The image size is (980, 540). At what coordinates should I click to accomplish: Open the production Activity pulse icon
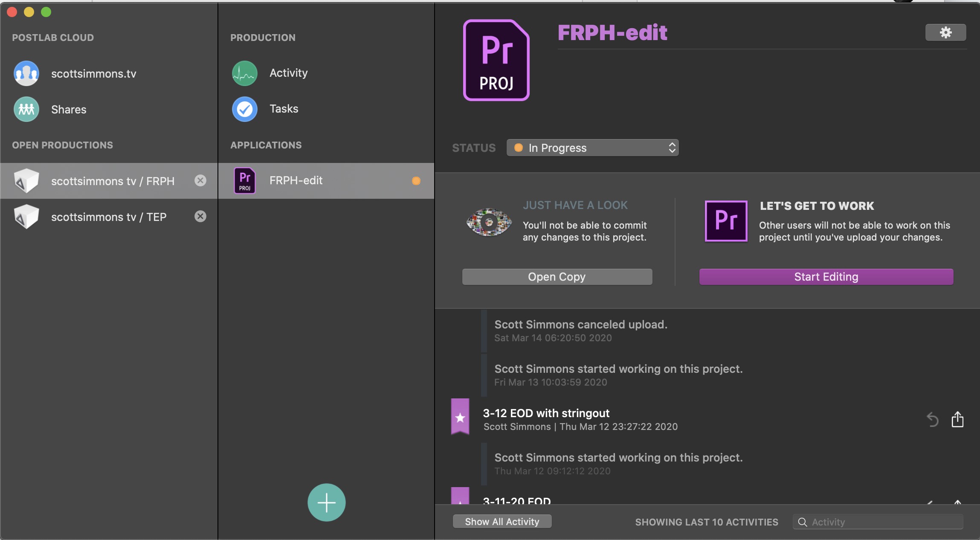coord(245,73)
